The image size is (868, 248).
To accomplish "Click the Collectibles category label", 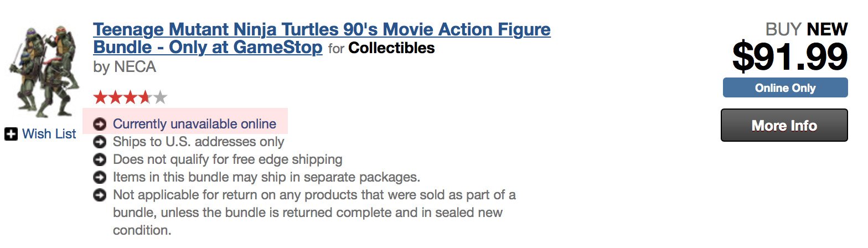I will click(x=391, y=48).
